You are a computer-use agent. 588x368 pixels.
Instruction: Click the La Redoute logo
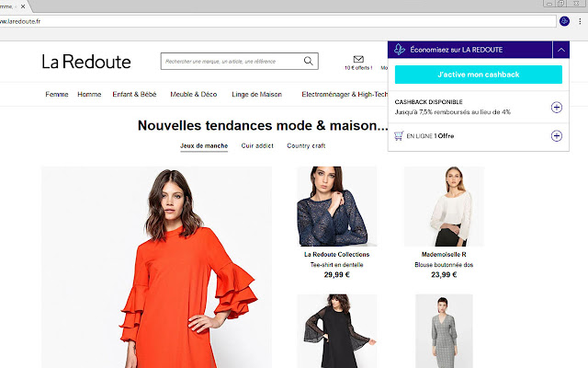coord(86,62)
